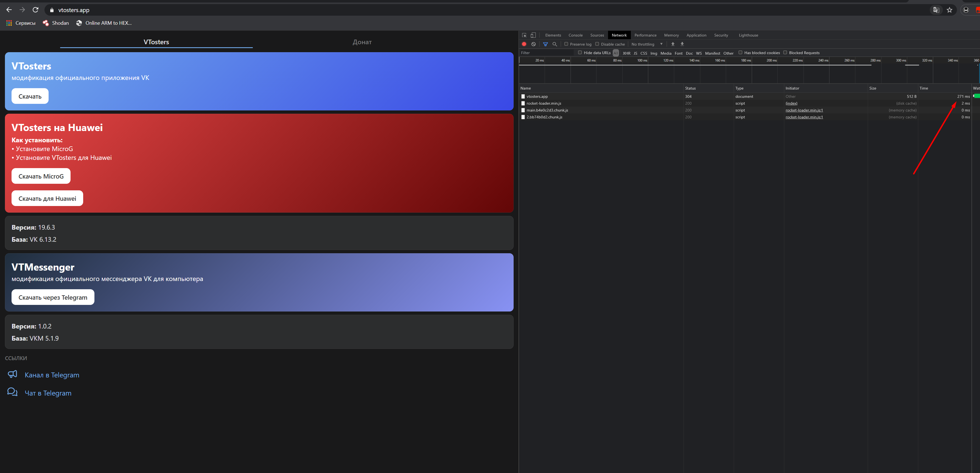Click the 271 ms time value
The image size is (980, 473).
coord(963,97)
